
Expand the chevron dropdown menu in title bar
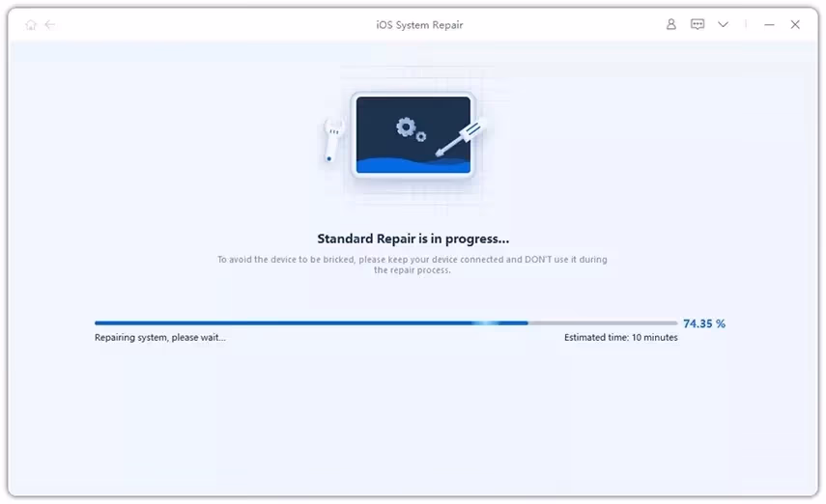(x=723, y=24)
